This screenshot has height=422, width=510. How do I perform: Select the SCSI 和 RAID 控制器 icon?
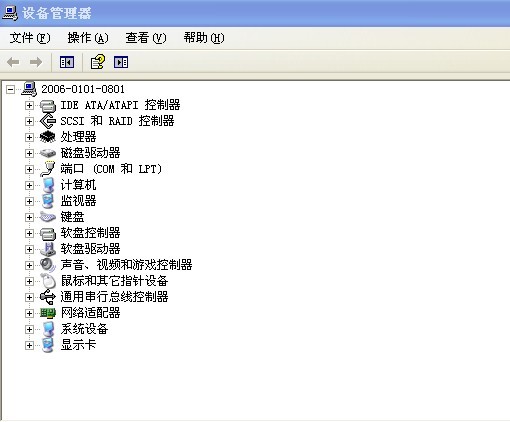(x=48, y=121)
